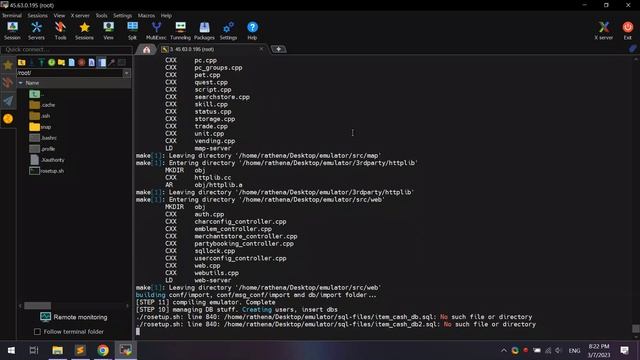The width and height of the screenshot is (640, 360).
Task: Show hidden system tray icons chevron
Action: point(504,351)
